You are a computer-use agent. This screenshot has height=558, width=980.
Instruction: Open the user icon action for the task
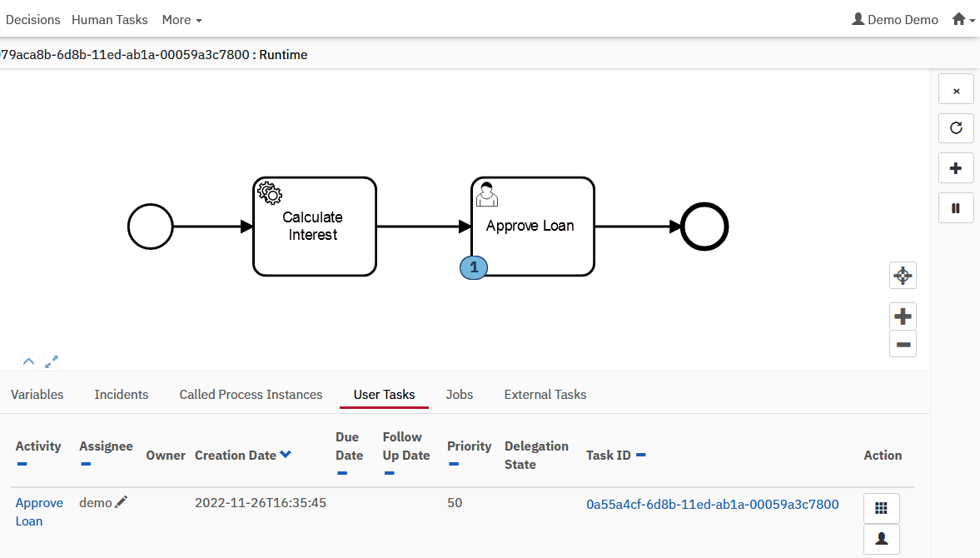[881, 539]
